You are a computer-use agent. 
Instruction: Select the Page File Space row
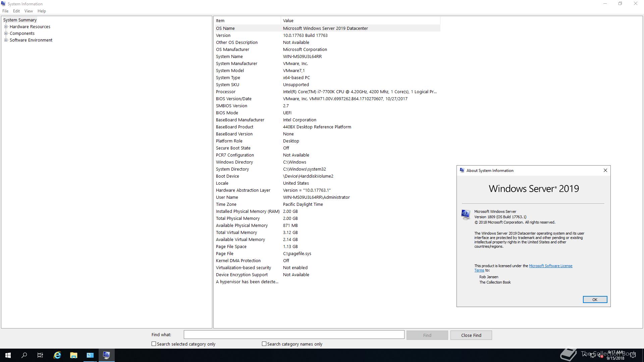point(327,246)
